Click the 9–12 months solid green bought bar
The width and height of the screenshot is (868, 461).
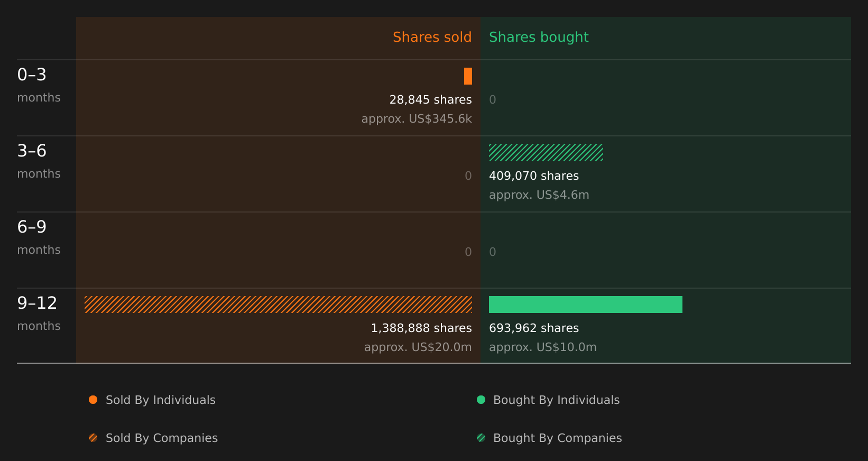[x=586, y=305]
